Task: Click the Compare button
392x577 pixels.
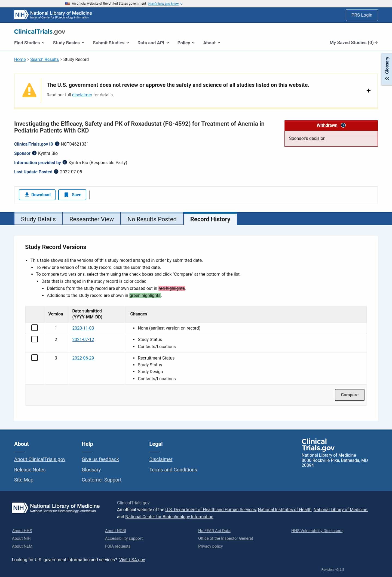Action: coord(350,395)
